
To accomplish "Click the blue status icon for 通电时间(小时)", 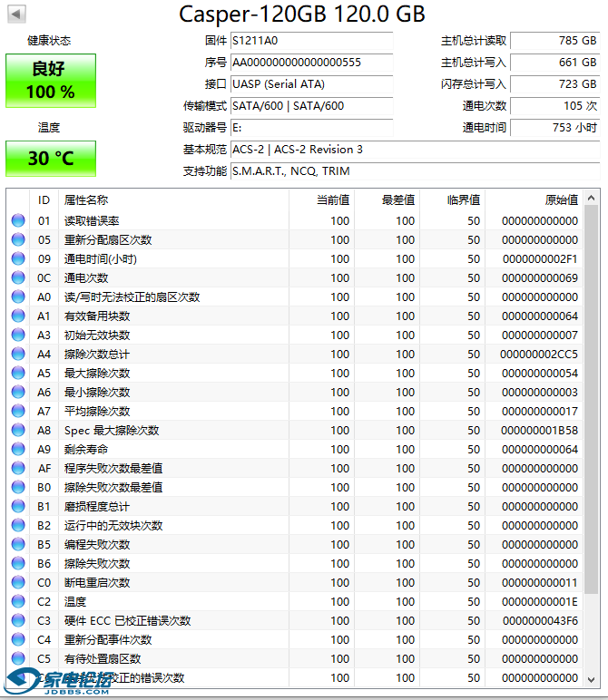I will pyautogui.click(x=18, y=258).
